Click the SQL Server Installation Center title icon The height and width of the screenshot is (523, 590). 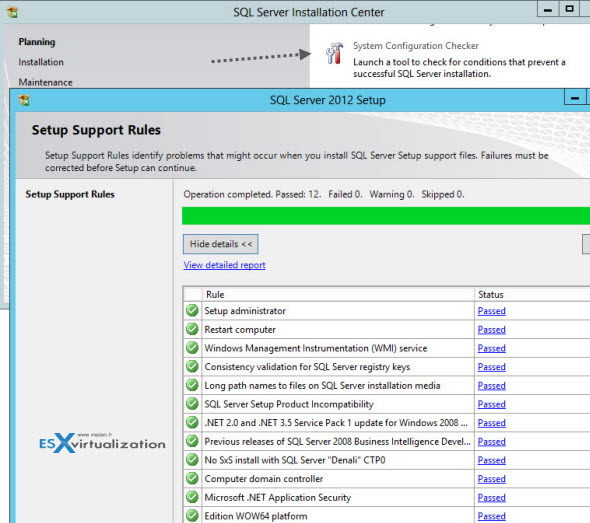pos(12,12)
